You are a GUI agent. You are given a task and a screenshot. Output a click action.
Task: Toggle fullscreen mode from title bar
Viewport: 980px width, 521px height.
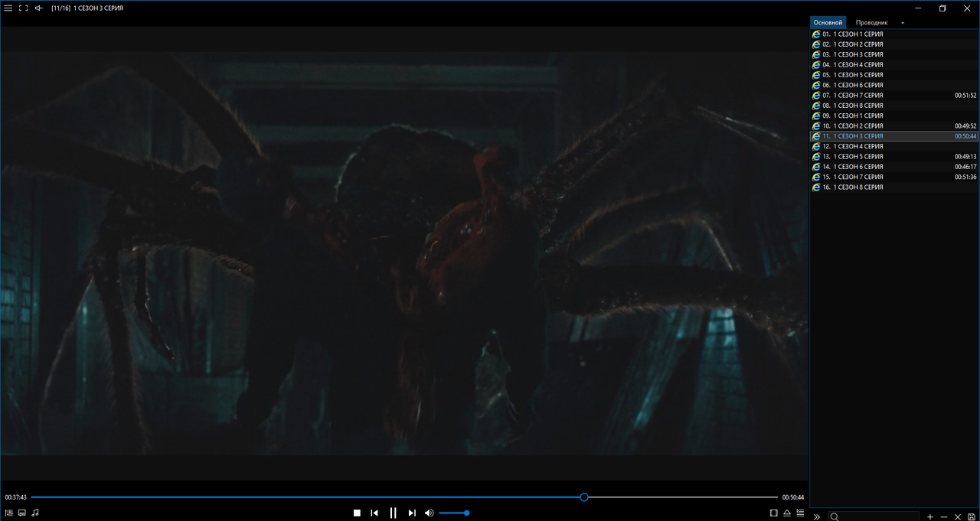tap(24, 8)
